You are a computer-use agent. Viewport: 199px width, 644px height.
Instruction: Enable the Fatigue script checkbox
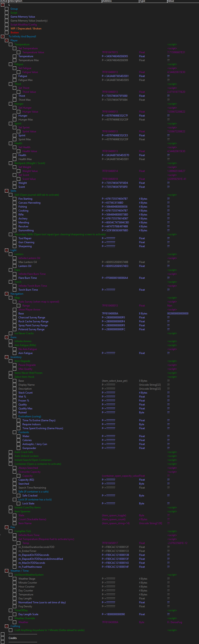pos(11,64)
